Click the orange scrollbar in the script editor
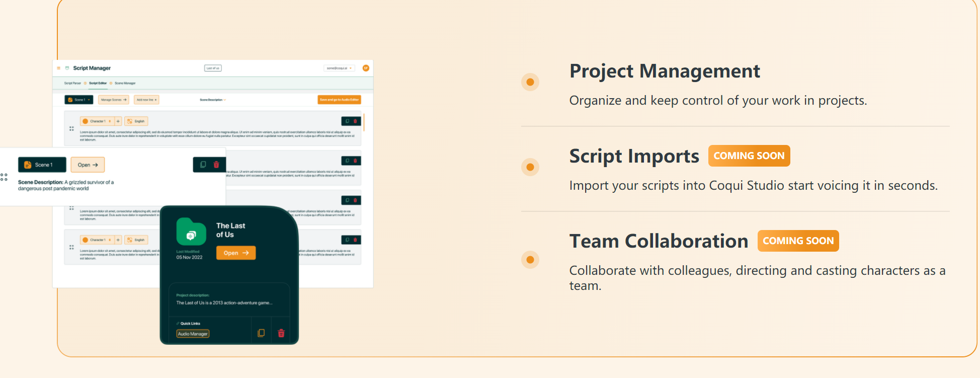The height and width of the screenshot is (378, 980). 364,122
